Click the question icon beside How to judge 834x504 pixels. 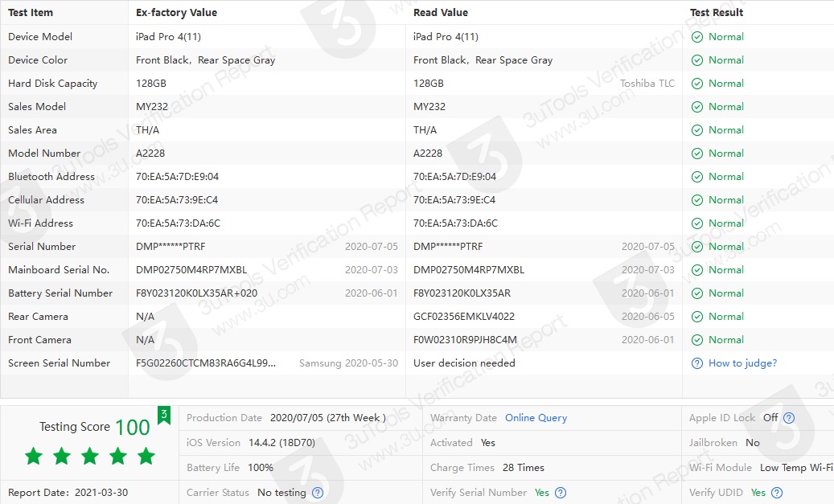click(696, 363)
